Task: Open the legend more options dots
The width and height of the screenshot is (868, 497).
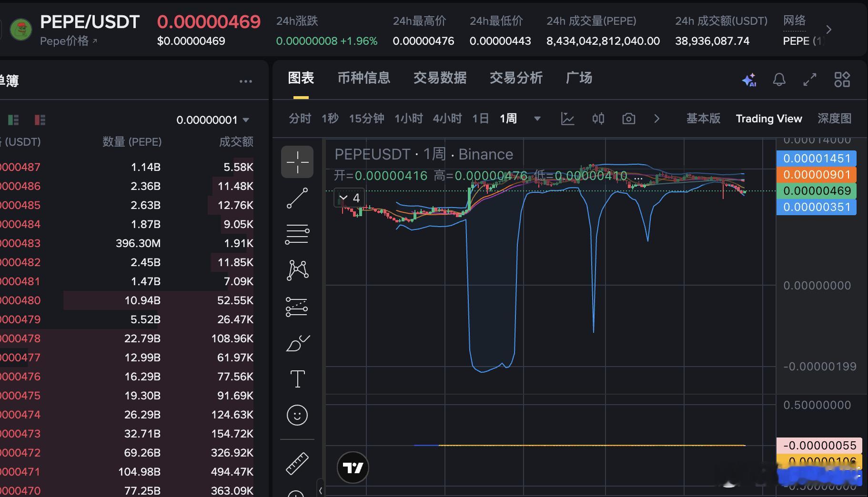Action: coord(638,179)
